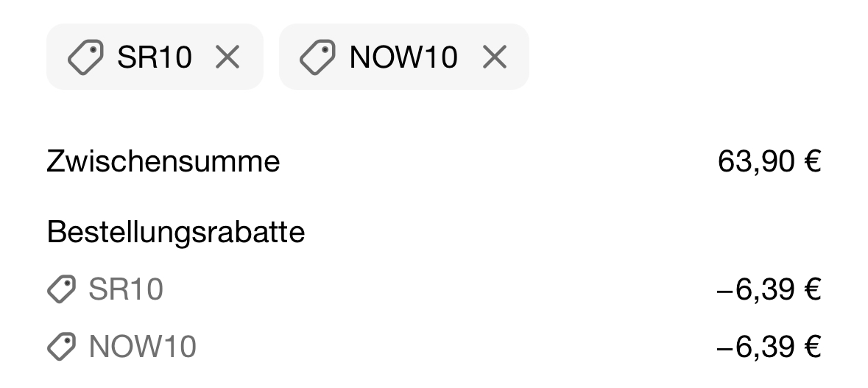Viewport: 868px width, 388px height.
Task: Remove the SR10 discount code chip
Action: click(227, 57)
